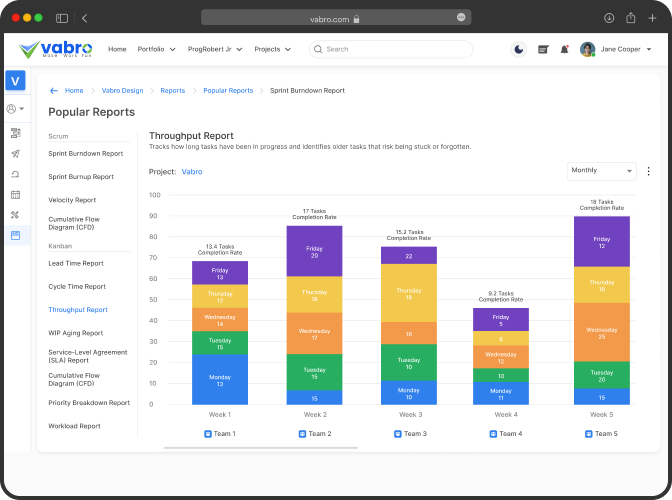This screenshot has height=500, width=672.
Task: Click the blue V workspace icon
Action: pos(15,82)
